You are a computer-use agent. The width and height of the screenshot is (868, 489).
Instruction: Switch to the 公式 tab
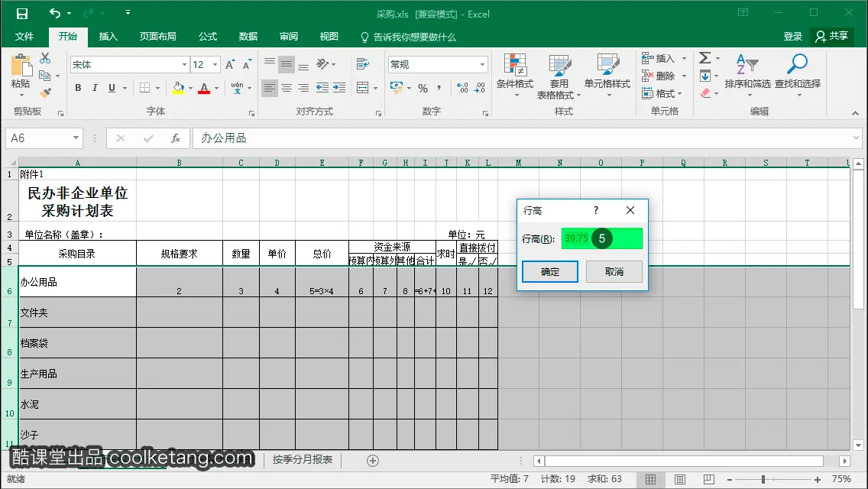pyautogui.click(x=208, y=37)
